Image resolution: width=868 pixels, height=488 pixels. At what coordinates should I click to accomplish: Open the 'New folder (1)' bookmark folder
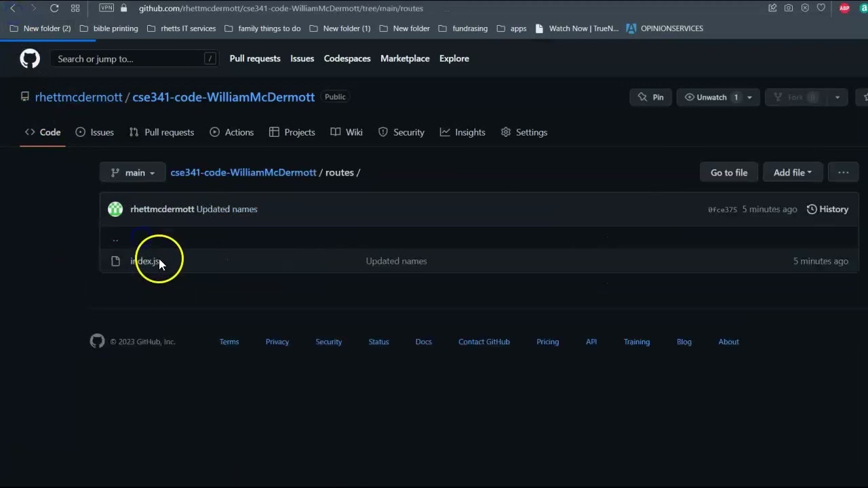pyautogui.click(x=340, y=28)
